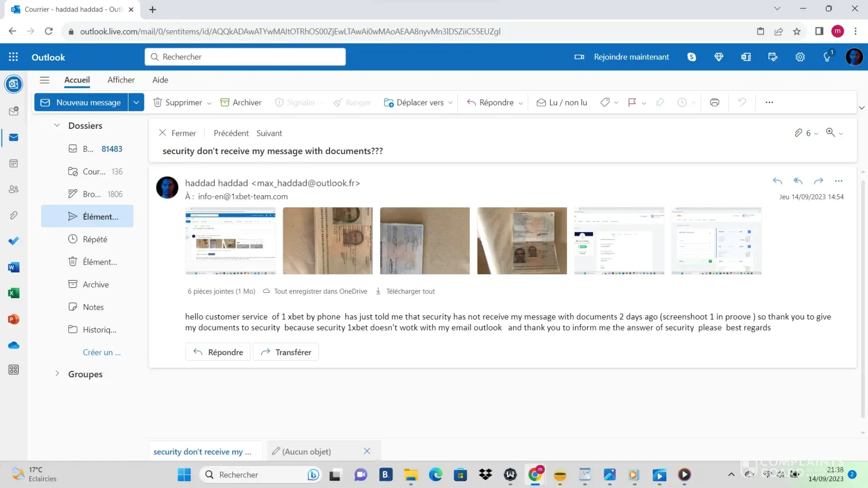Image resolution: width=868 pixels, height=488 pixels.
Task: Open the second passport photo attachment thumbnail
Action: (425, 241)
